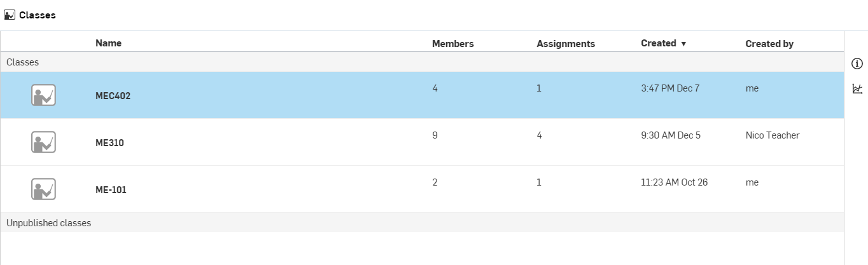
Task: Select the row created by Nico Teacher
Action: tap(422, 142)
